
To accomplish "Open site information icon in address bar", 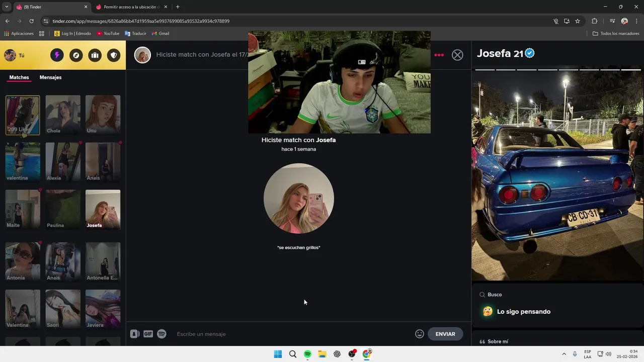I will pos(46,21).
